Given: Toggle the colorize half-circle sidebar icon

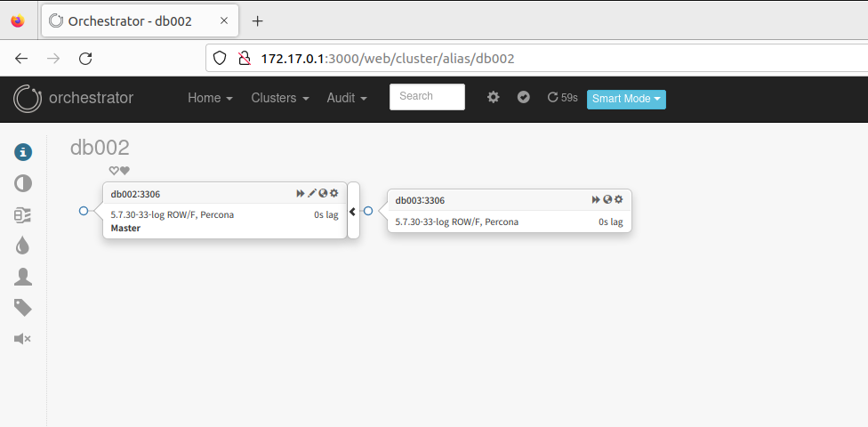Looking at the screenshot, I should (23, 183).
